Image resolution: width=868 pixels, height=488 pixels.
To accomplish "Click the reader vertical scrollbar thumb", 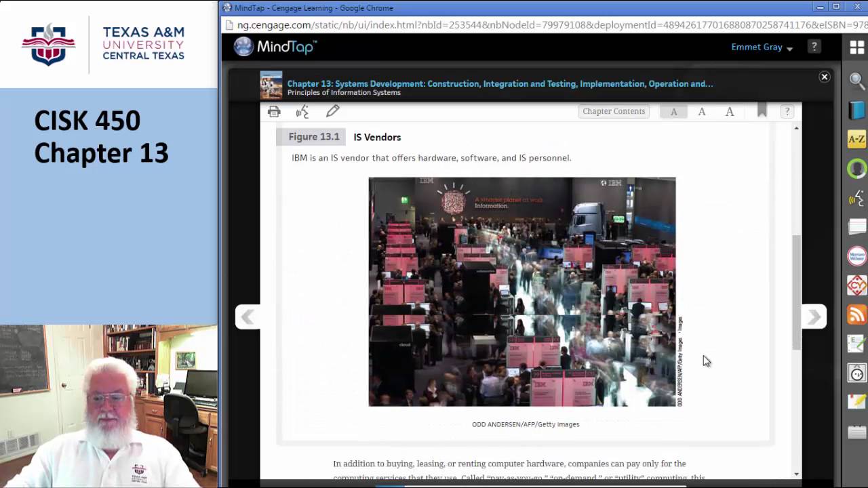I will [796, 293].
